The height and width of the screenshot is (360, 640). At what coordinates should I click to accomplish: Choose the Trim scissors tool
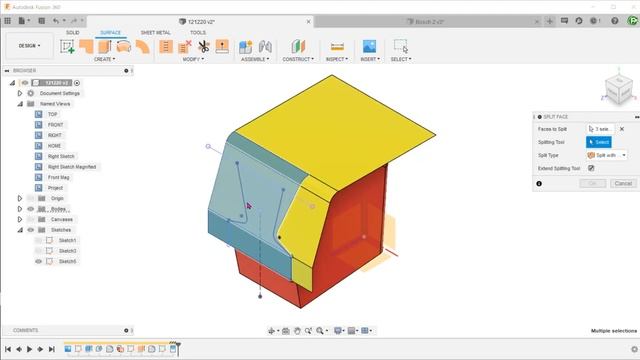pyautogui.click(x=203, y=47)
